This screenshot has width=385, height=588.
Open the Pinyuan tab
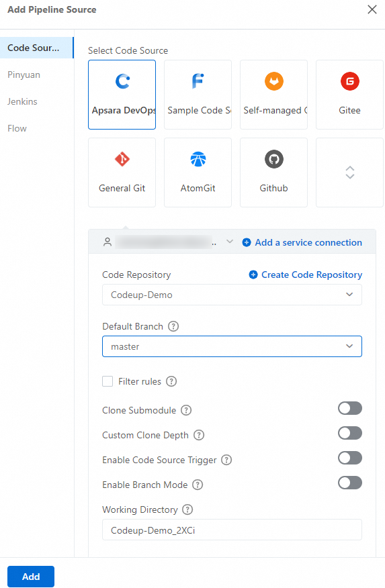tap(24, 75)
